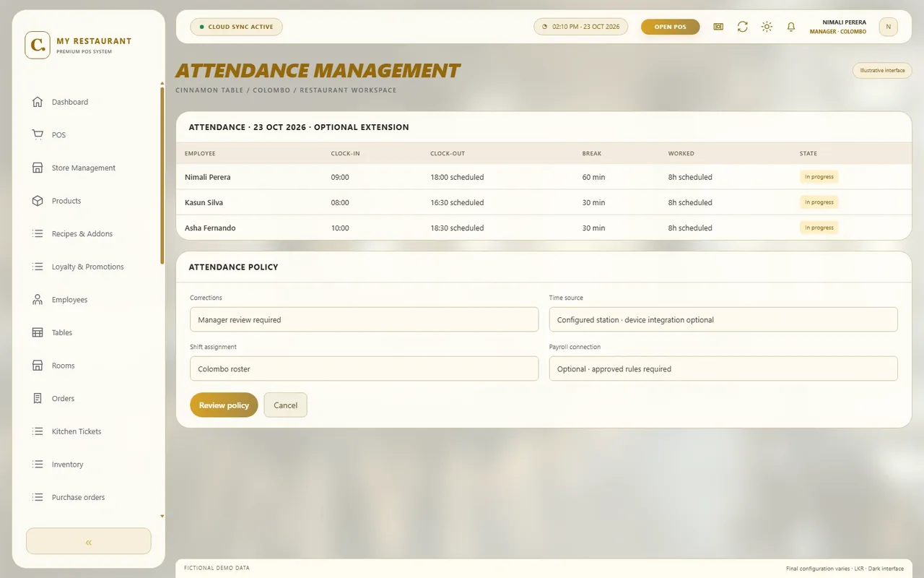Viewport: 924px width, 578px height.
Task: Click the Loyalty & Promotions list icon
Action: pos(38,267)
